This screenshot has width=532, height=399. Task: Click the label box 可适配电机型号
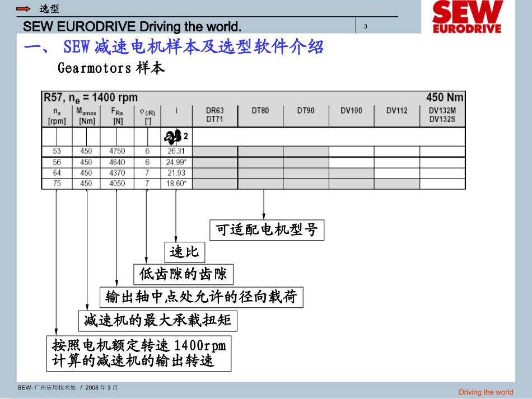(x=267, y=230)
